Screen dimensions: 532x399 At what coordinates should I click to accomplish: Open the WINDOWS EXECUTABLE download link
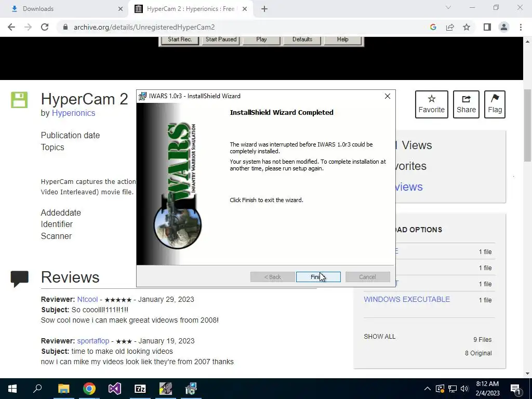point(407,299)
